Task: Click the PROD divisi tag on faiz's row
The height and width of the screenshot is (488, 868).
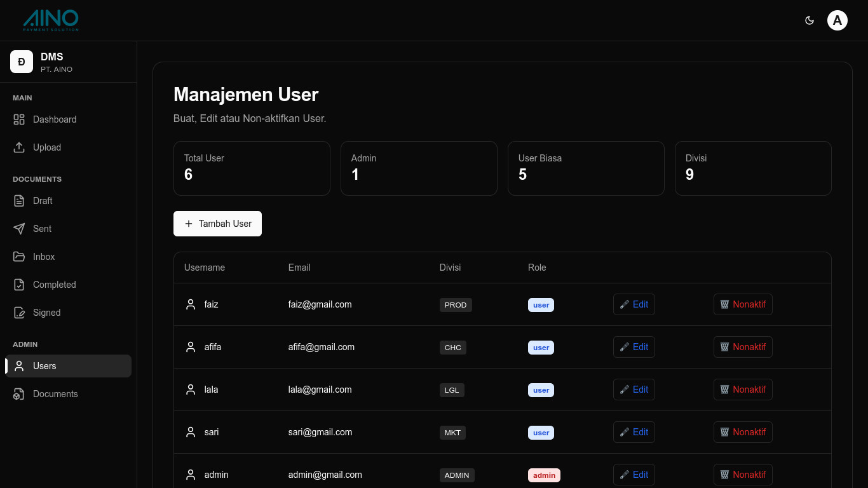Action: tap(456, 305)
